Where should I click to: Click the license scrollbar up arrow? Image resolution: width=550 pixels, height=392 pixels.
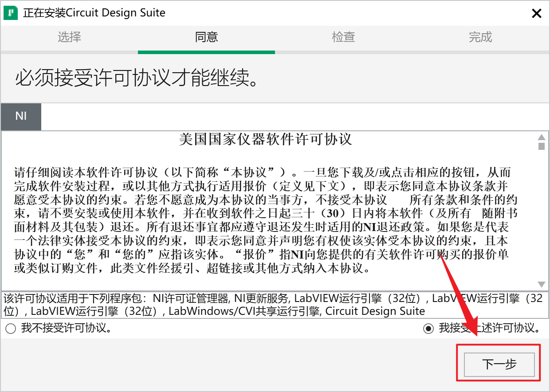(x=541, y=137)
